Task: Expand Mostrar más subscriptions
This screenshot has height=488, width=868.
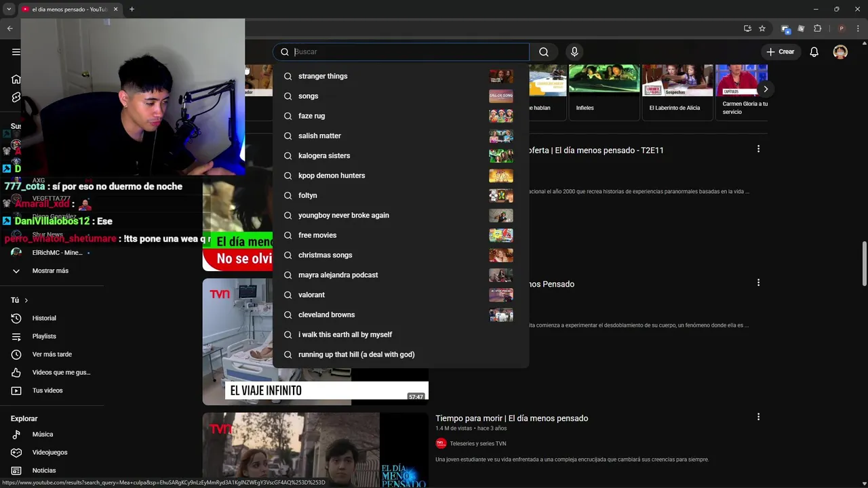Action: [52, 271]
